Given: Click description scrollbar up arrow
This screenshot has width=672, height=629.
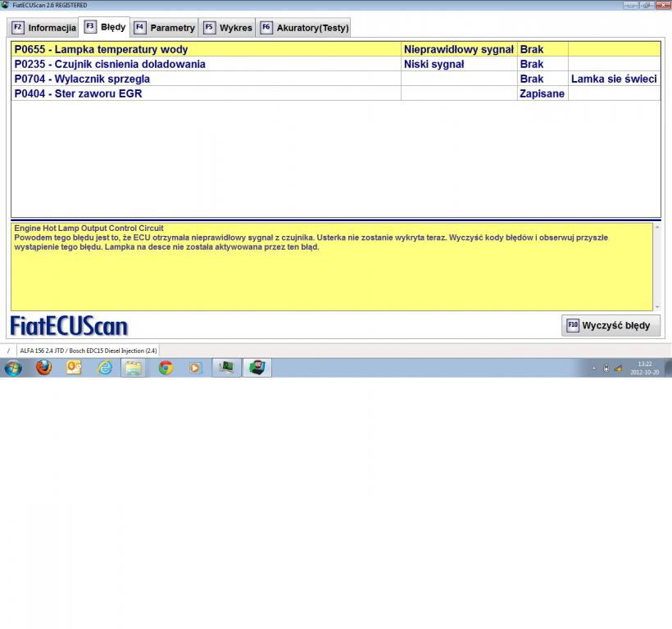Looking at the screenshot, I should 657,227.
